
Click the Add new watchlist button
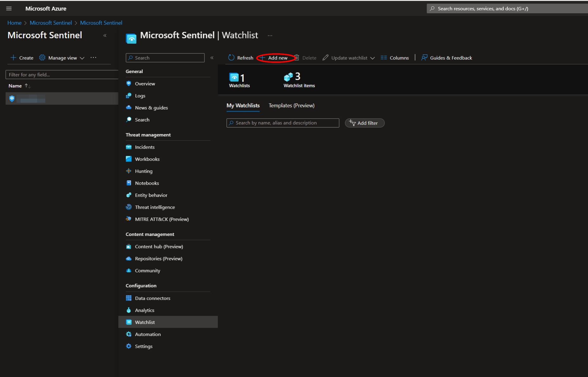(x=274, y=58)
